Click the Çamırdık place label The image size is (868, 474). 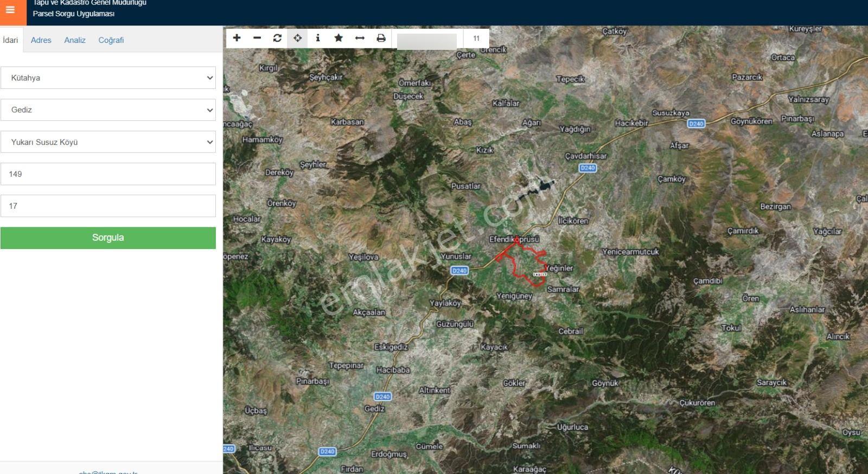click(x=743, y=231)
